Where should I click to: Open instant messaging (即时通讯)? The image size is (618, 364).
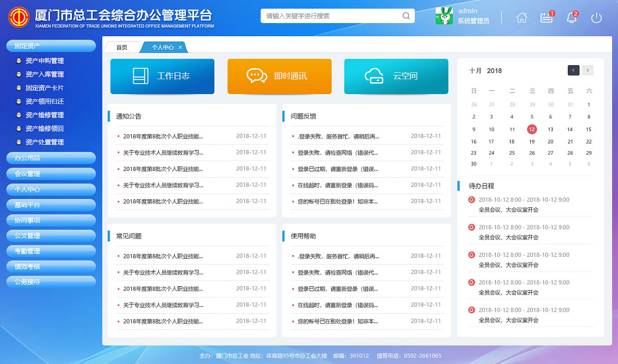pyautogui.click(x=279, y=76)
